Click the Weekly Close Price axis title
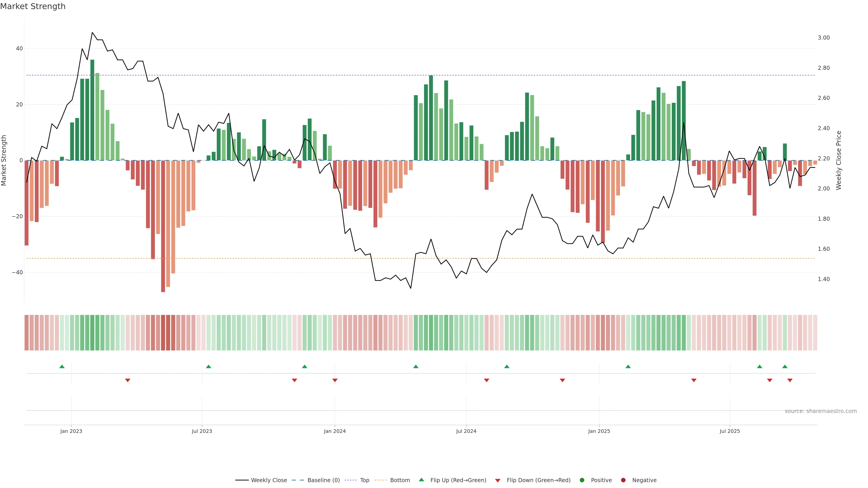 coord(839,160)
